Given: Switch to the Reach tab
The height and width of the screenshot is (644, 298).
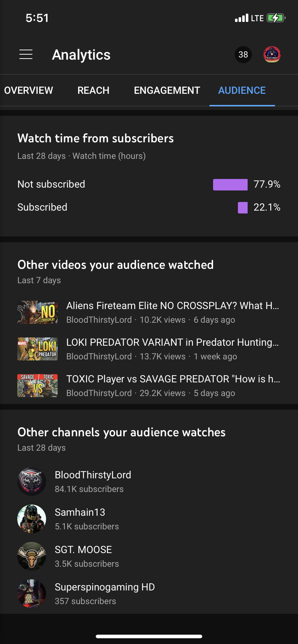Looking at the screenshot, I should tap(94, 91).
